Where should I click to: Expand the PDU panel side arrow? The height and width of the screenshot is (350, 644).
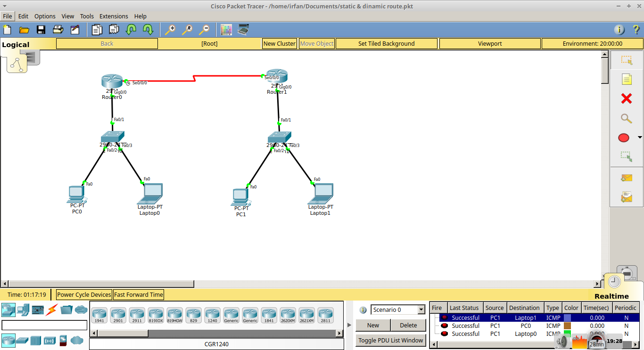[x=349, y=325]
